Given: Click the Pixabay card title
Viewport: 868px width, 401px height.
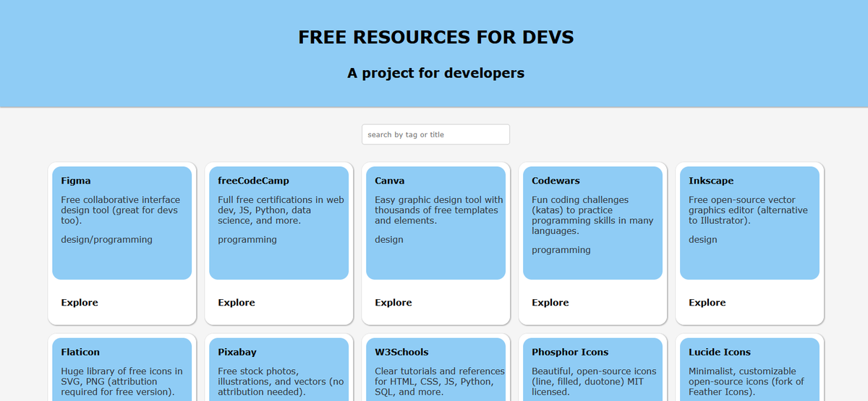Looking at the screenshot, I should tap(237, 352).
